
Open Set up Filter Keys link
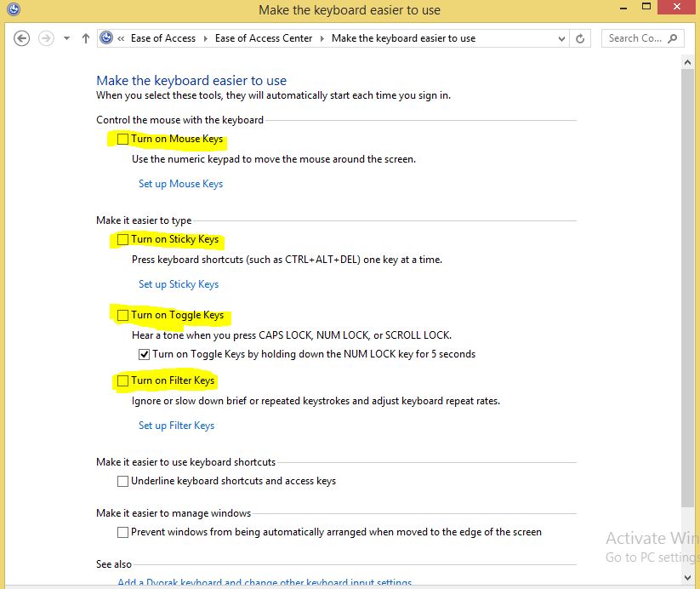(x=176, y=426)
